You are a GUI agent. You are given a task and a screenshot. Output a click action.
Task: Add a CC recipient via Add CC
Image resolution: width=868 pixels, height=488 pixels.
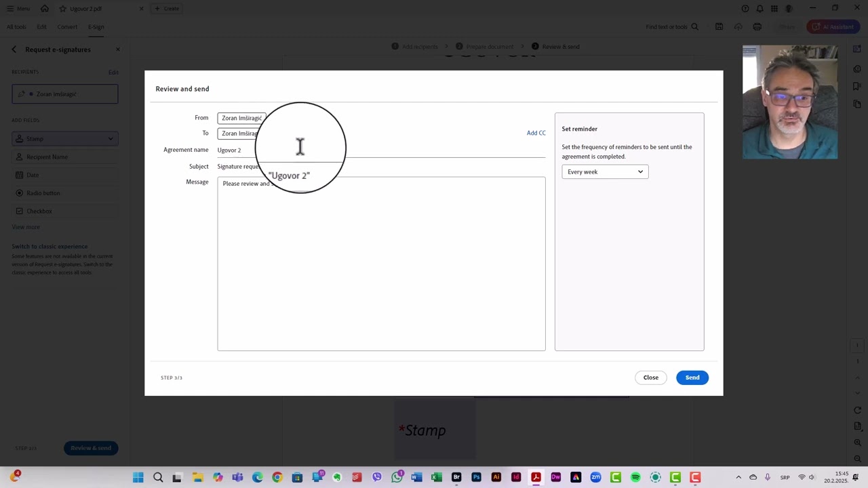[x=536, y=133]
